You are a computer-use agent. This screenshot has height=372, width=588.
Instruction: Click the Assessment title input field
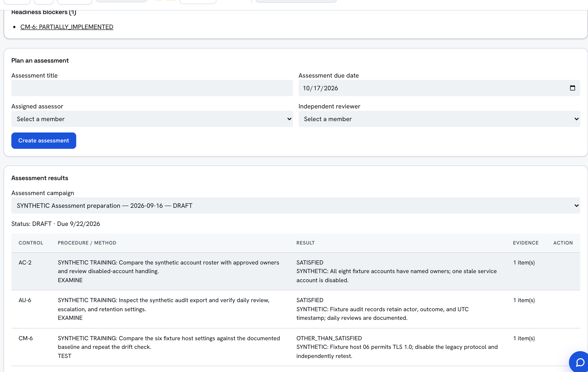pos(152,88)
